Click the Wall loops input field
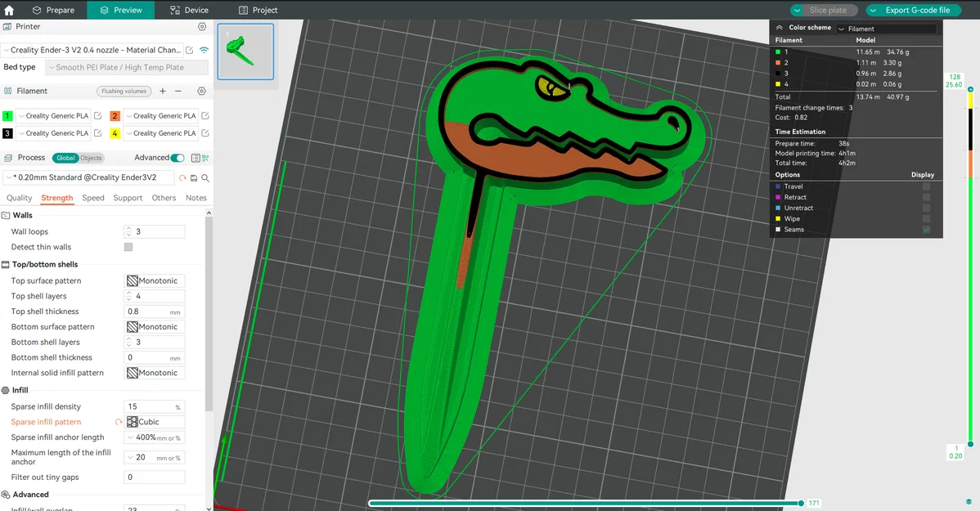 pos(155,231)
